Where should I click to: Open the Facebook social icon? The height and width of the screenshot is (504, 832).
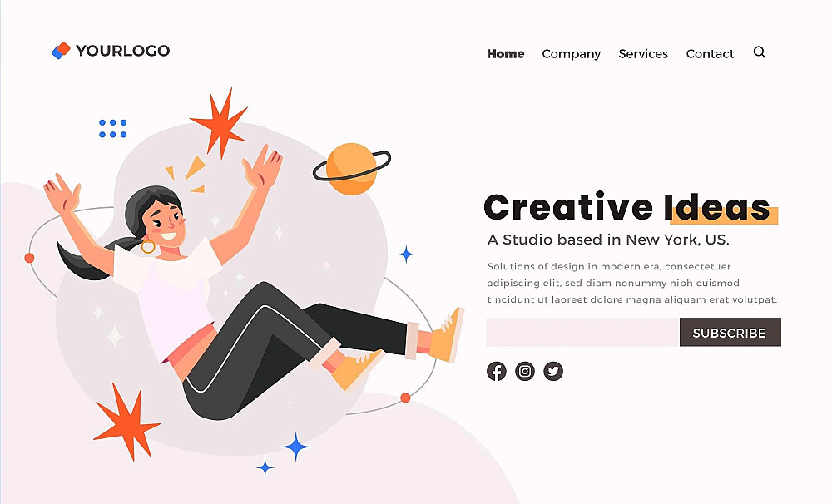(x=497, y=371)
